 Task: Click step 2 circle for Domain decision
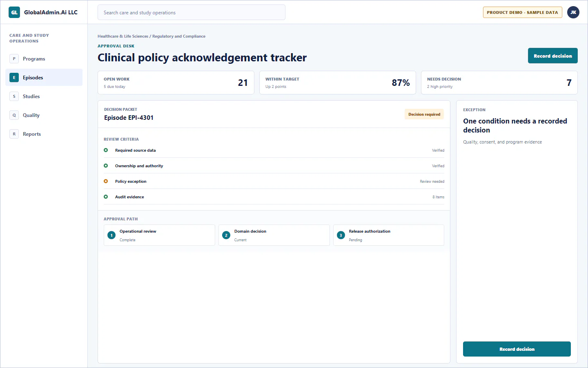(x=226, y=235)
